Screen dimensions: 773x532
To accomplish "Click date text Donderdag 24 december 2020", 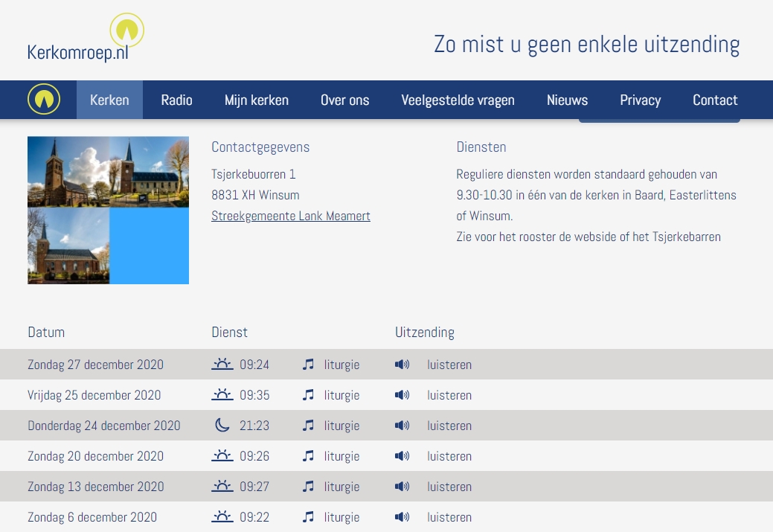I will click(104, 426).
